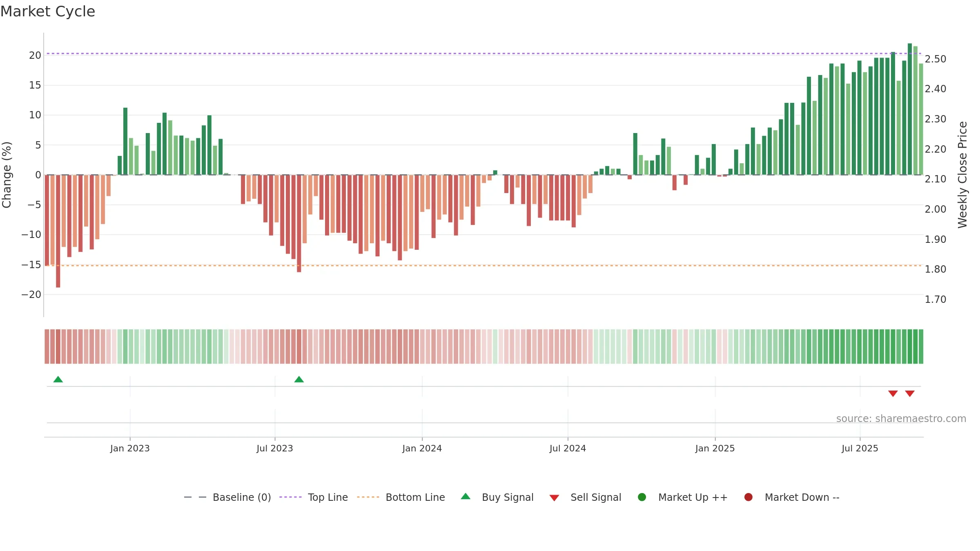Toggle the Top Line legend item

pos(314,497)
